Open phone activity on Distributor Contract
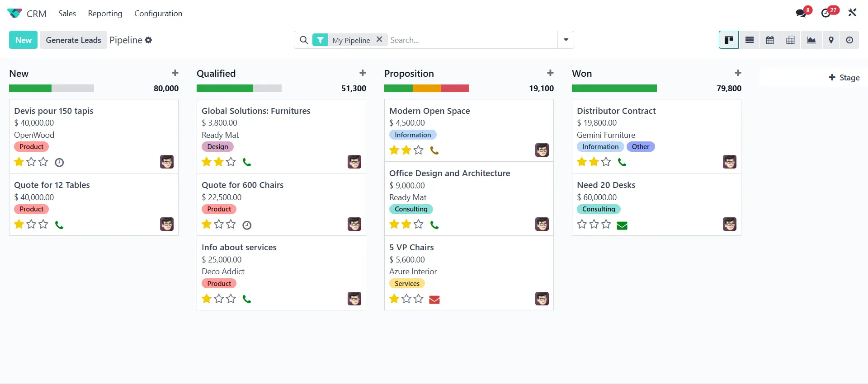 coord(622,162)
